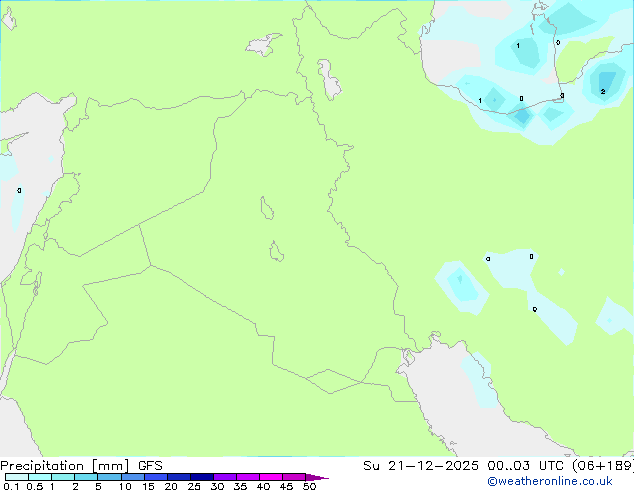The image size is (634, 490).
Task: Click the over-50 arrow tip of legend
Action: pyautogui.click(x=317, y=477)
